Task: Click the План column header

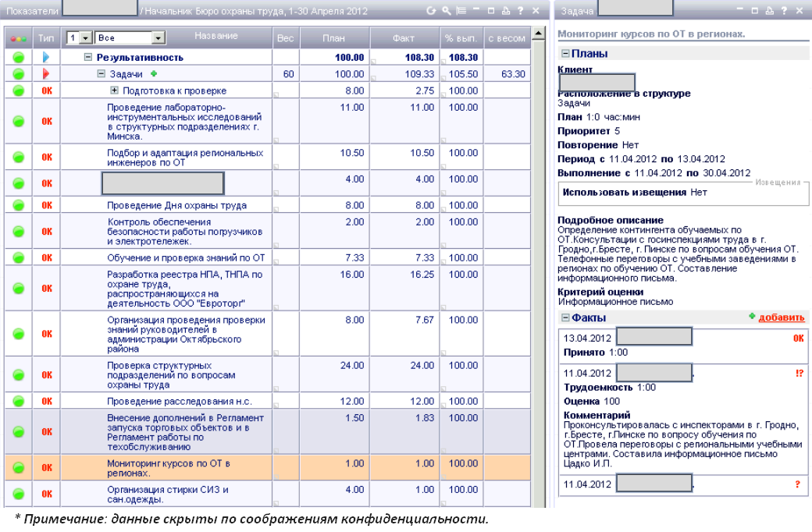Action: (333, 38)
